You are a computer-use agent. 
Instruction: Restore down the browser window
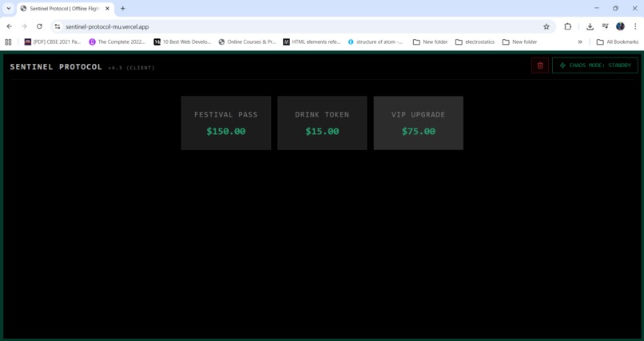615,8
